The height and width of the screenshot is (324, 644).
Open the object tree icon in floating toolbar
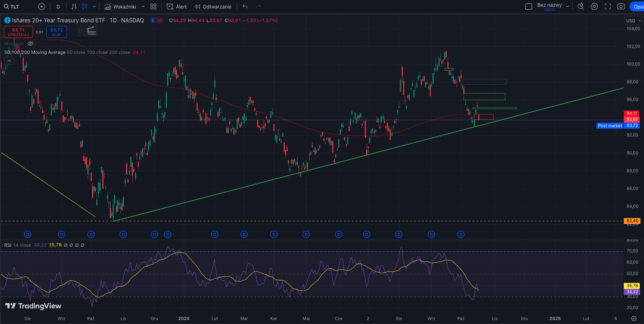coord(91,31)
